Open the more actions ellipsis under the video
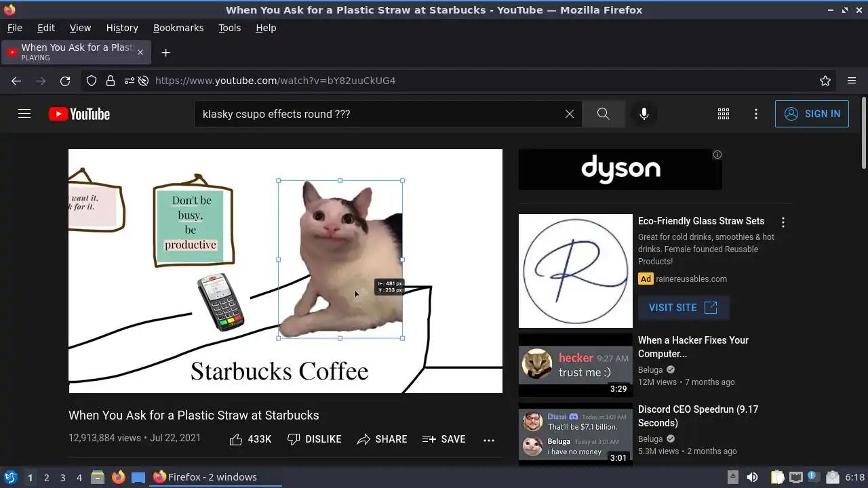 [x=489, y=440]
